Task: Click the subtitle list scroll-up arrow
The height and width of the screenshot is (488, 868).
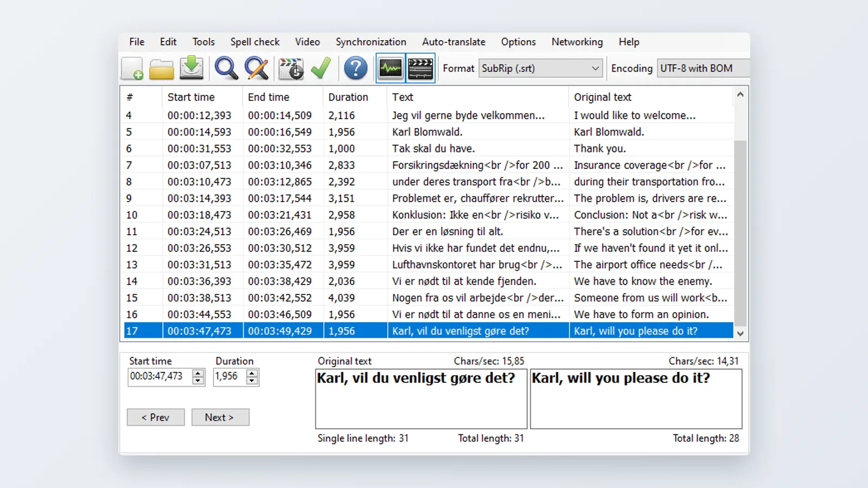Action: pyautogui.click(x=740, y=94)
